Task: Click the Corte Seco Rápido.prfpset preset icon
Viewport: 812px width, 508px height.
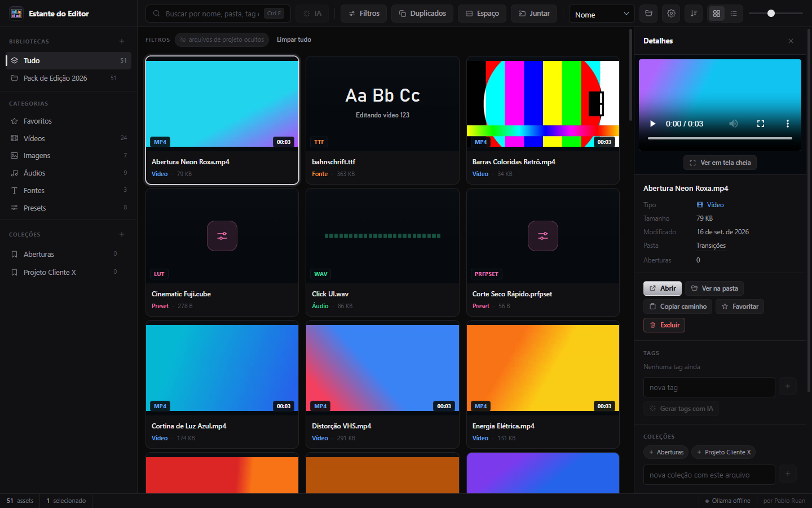Action: (543, 236)
